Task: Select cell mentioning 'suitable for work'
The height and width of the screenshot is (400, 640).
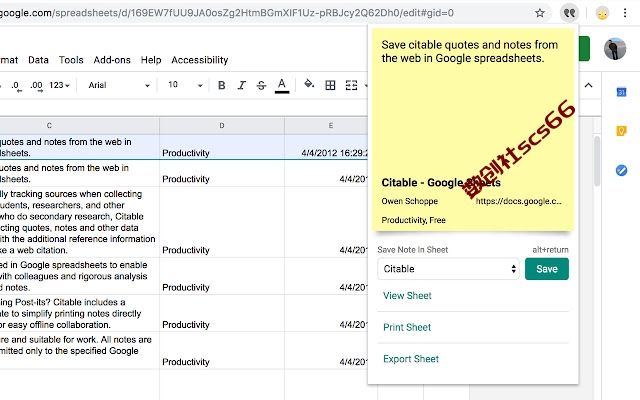Action: click(80, 351)
